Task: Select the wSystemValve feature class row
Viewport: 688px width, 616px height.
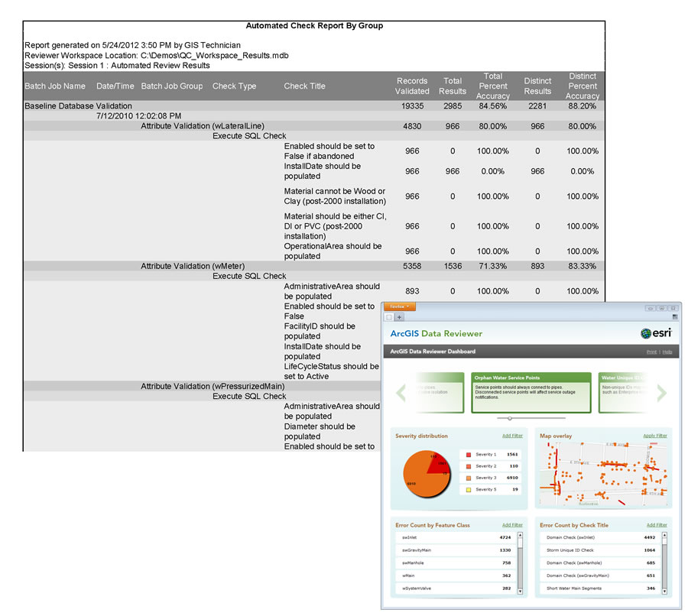Action: coord(455,588)
